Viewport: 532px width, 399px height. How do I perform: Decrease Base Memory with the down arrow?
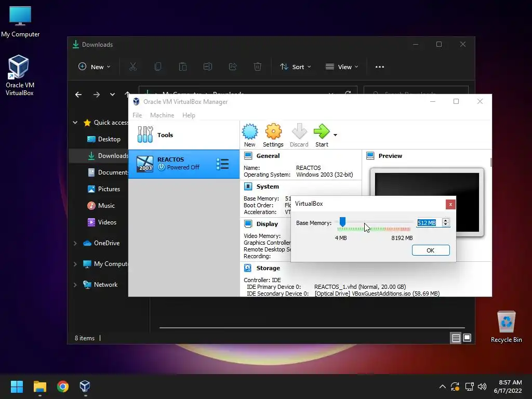click(x=445, y=224)
